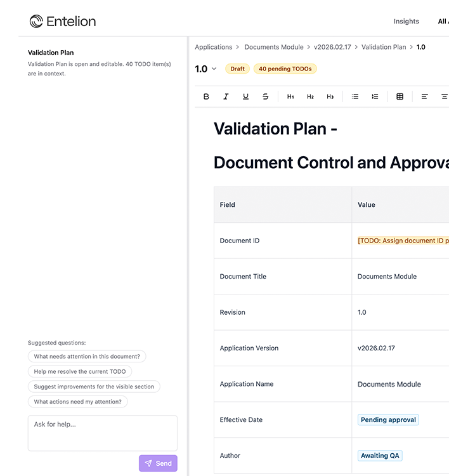The image size is (449, 476).
Task: Click Revision value 1.0 in table
Action: [x=362, y=312]
